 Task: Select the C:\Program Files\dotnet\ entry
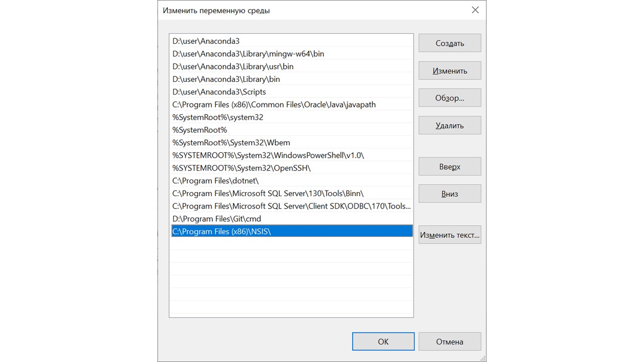[x=215, y=180]
